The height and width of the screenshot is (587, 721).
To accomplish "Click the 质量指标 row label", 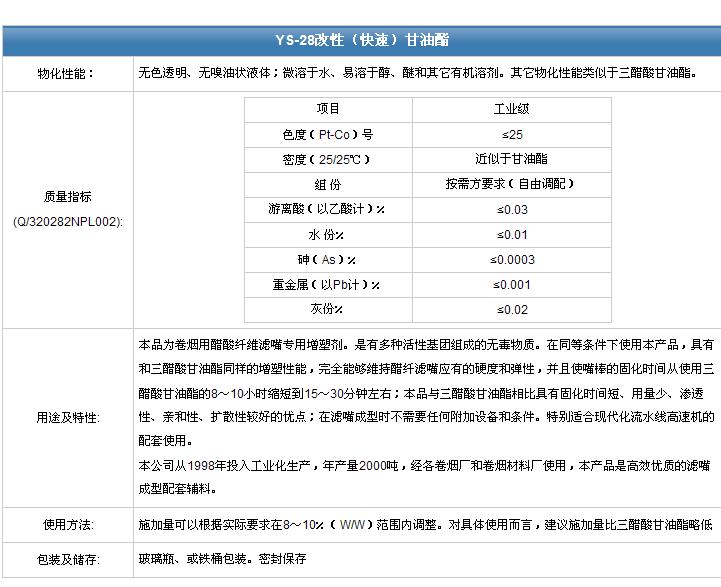I will 67,198.
